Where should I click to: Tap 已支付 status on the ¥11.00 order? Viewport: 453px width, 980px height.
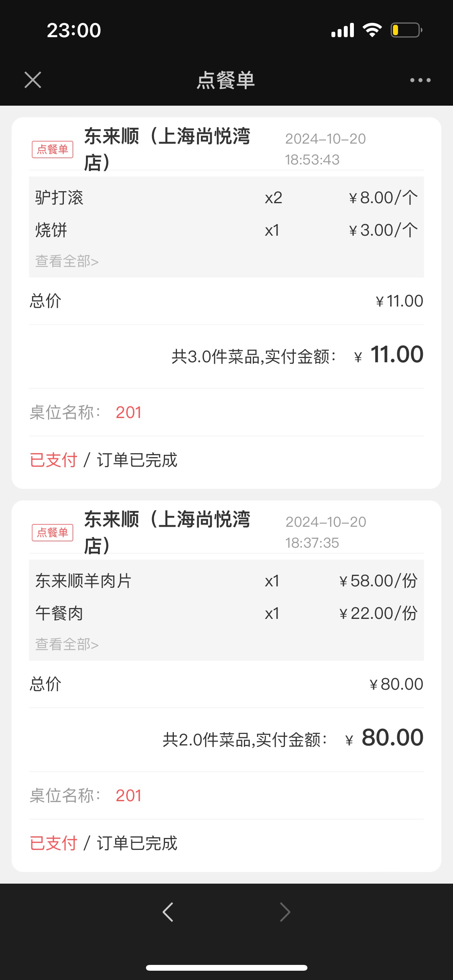coord(53,460)
